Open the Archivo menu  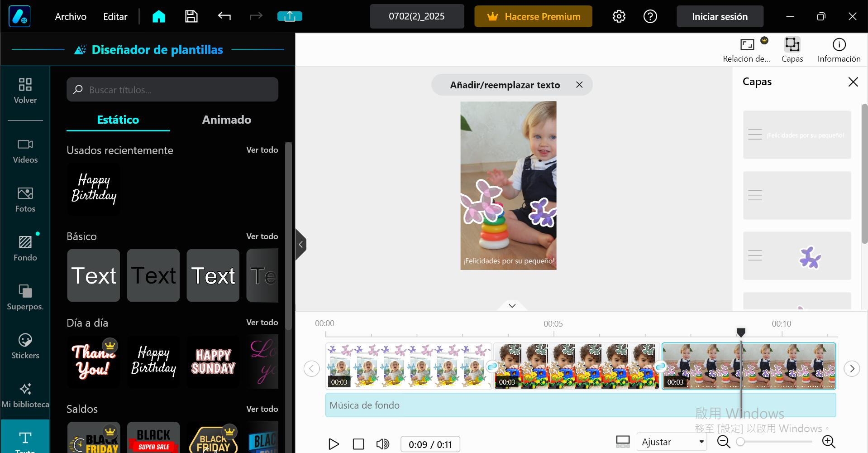tap(70, 16)
